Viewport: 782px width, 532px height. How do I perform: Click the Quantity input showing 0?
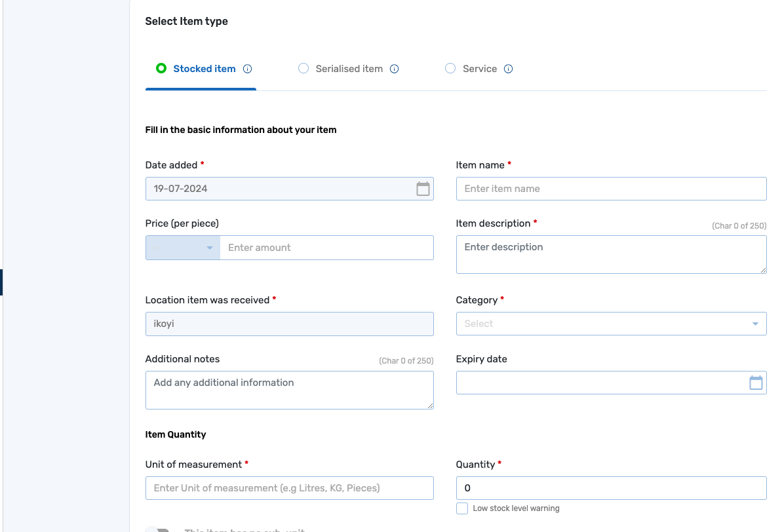(x=610, y=487)
